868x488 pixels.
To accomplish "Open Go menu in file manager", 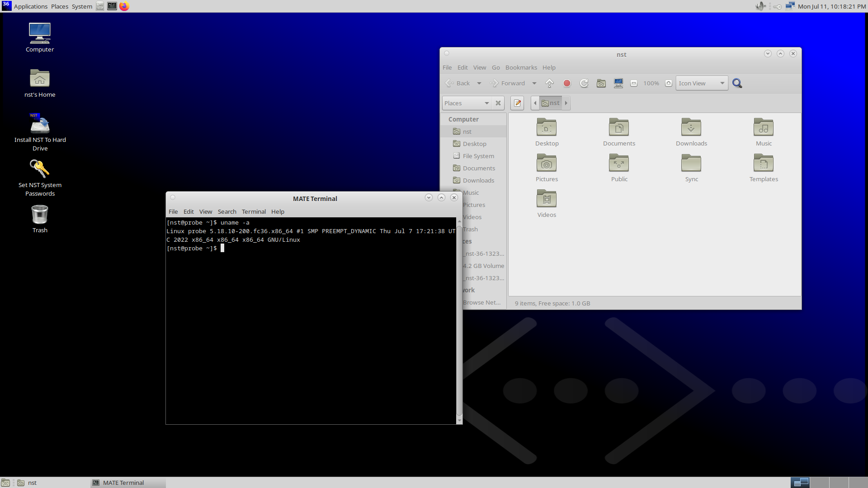I will click(x=495, y=67).
